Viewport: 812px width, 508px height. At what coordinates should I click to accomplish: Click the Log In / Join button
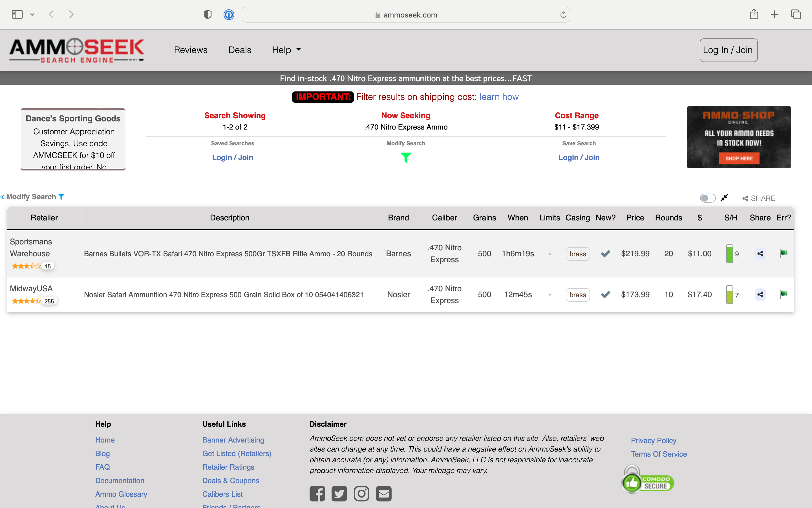point(729,50)
